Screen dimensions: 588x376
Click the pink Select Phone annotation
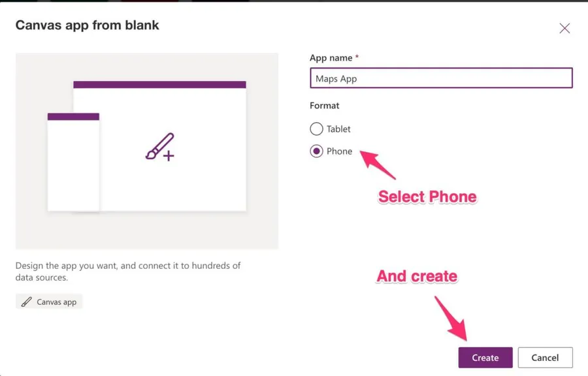[x=427, y=196]
